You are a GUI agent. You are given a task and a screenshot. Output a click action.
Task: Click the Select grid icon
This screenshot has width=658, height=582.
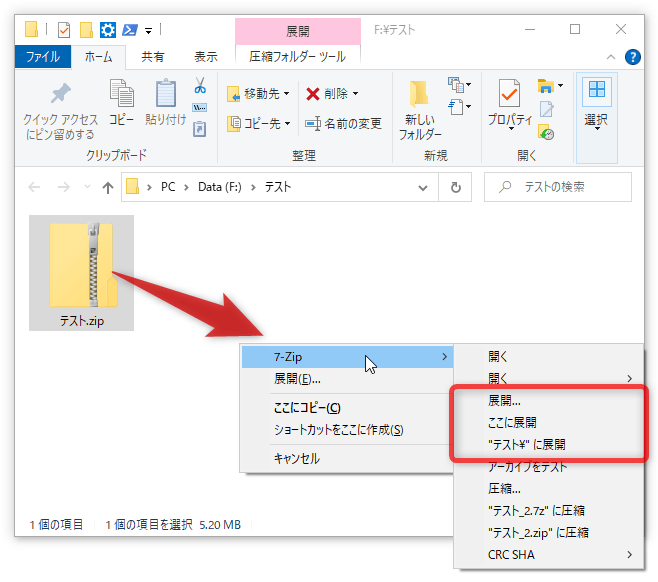pos(597,90)
